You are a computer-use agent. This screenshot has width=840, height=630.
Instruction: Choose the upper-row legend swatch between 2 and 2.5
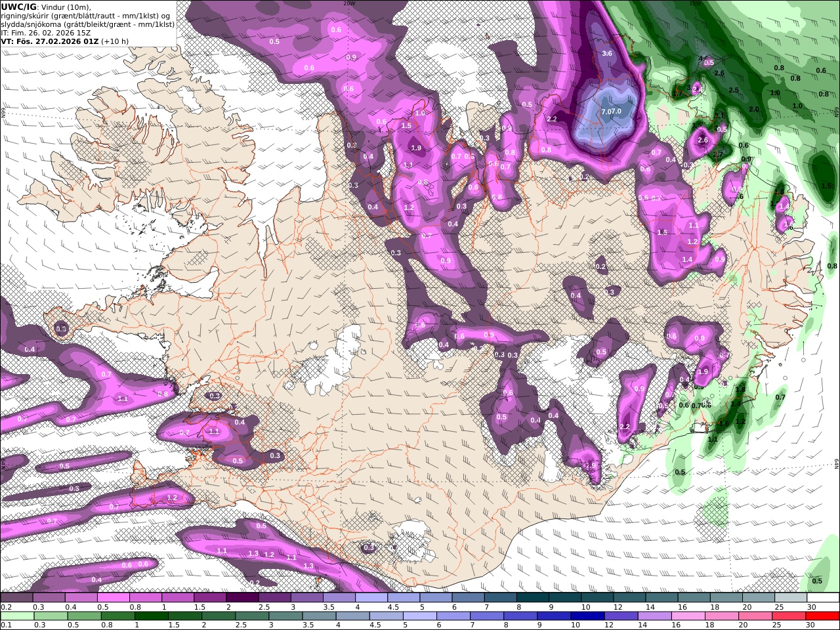[x=242, y=598]
